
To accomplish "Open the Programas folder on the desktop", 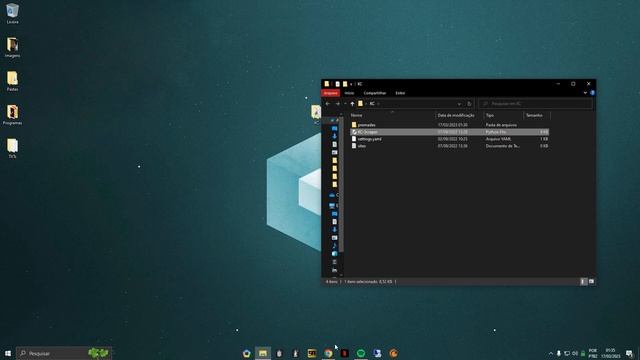I will pyautogui.click(x=12, y=114).
